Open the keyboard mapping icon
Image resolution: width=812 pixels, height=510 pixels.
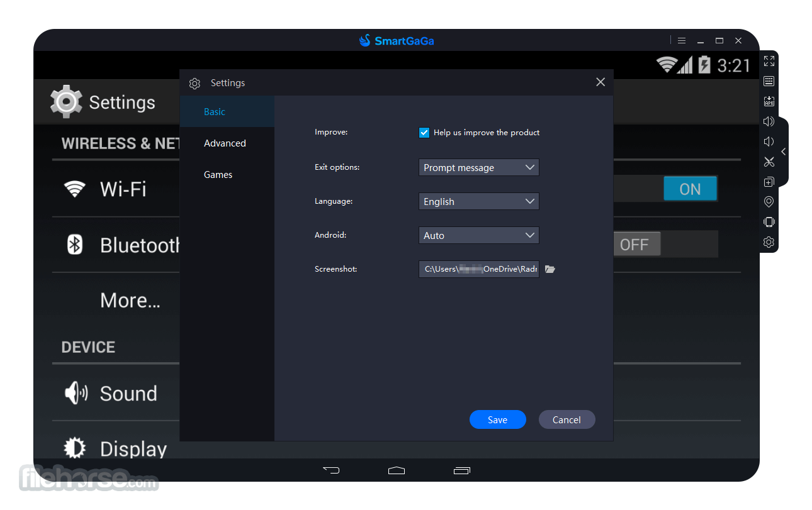tap(769, 81)
